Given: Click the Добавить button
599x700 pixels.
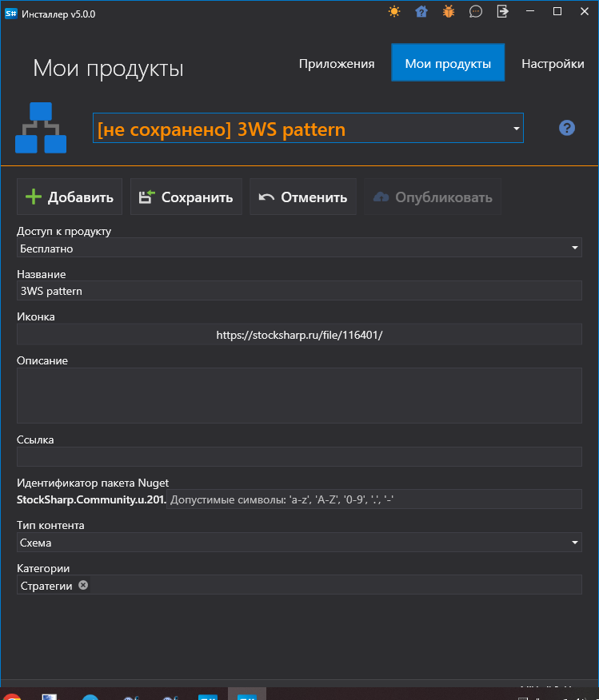Looking at the screenshot, I should pos(70,197).
